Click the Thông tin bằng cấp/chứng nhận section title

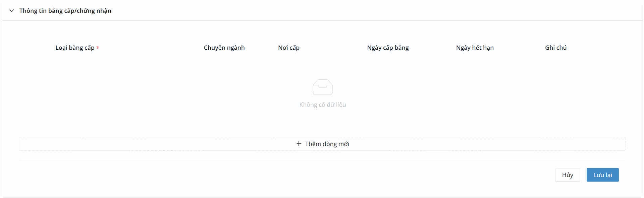coord(65,11)
